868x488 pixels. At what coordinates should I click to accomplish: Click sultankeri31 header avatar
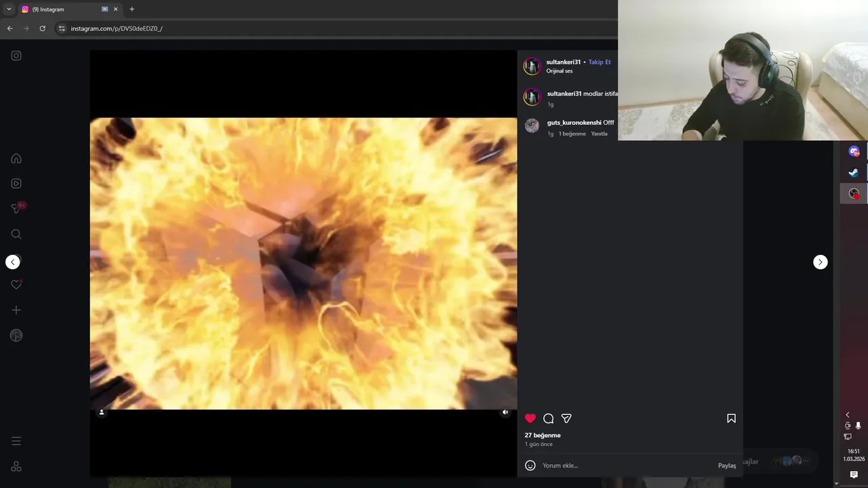532,66
